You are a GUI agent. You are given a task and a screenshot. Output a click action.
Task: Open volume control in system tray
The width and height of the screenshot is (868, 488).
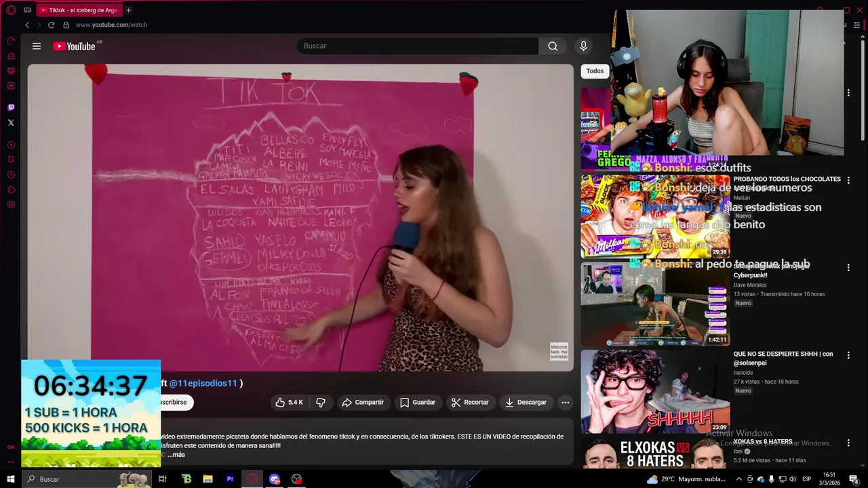point(793,479)
